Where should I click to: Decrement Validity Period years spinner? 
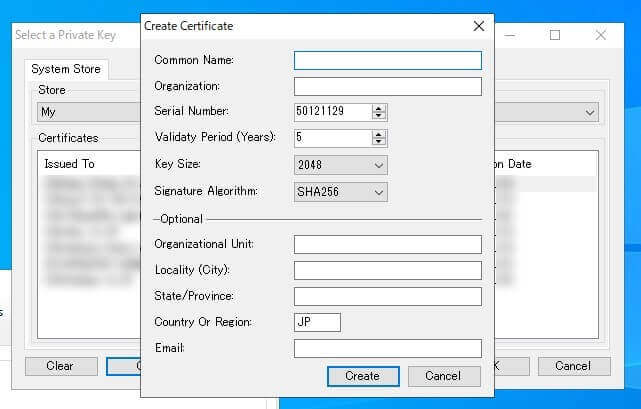[379, 142]
